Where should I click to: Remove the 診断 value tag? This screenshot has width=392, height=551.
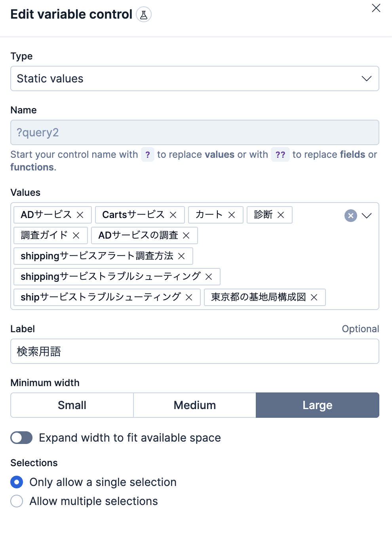(x=281, y=215)
